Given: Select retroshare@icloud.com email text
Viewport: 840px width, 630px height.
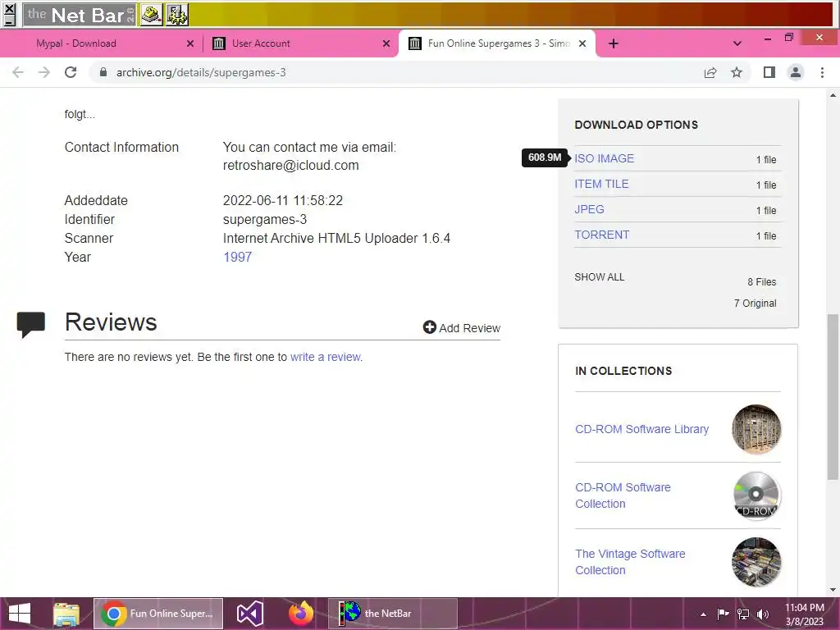Looking at the screenshot, I should (291, 166).
